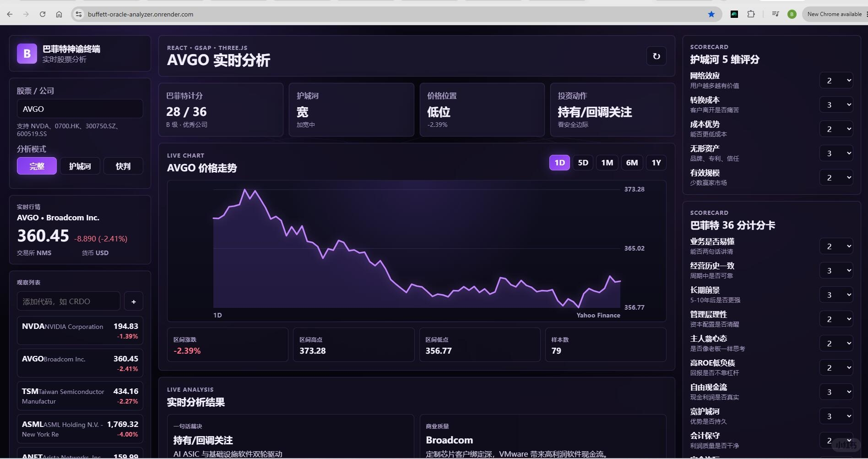
Task: Click the 区间低点 356.77 stat
Action: click(x=480, y=344)
